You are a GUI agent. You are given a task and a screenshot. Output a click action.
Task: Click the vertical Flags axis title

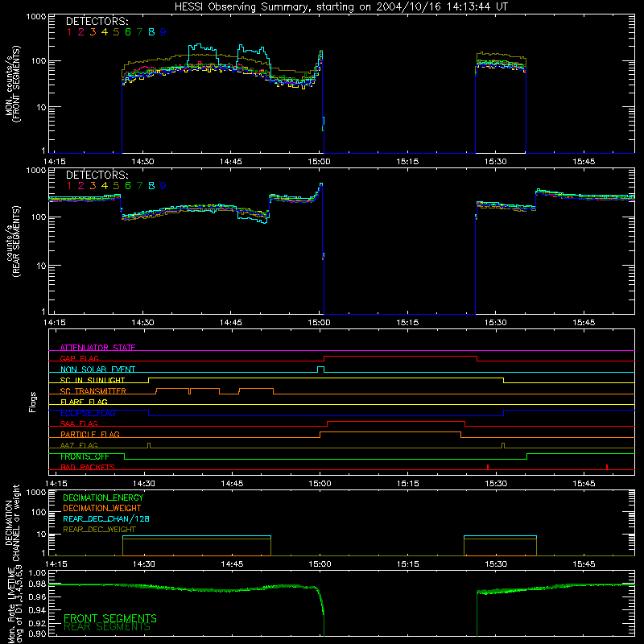point(32,402)
